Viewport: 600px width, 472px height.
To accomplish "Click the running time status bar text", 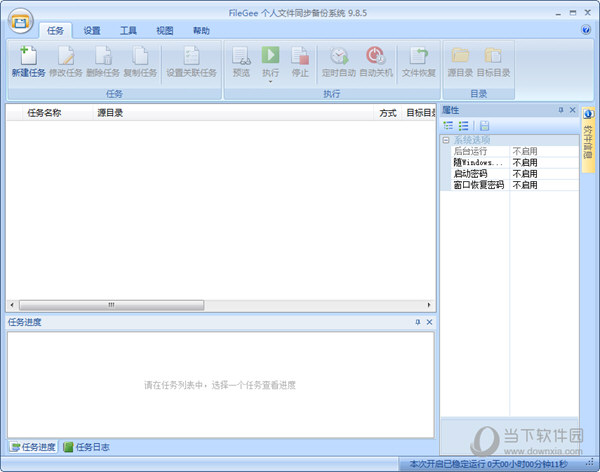I will (x=488, y=464).
